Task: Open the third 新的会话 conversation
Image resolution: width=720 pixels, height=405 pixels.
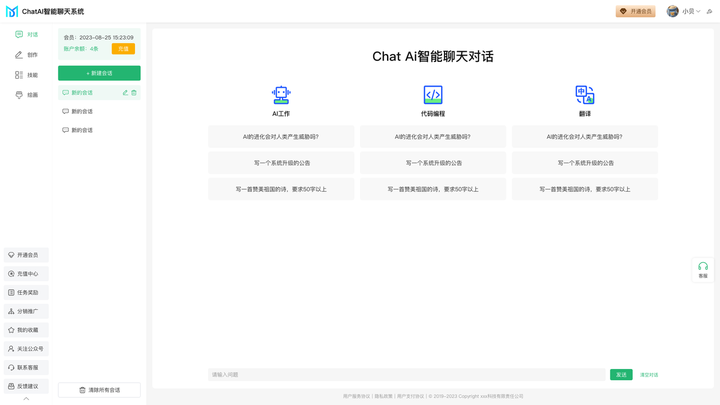Action: [99, 130]
